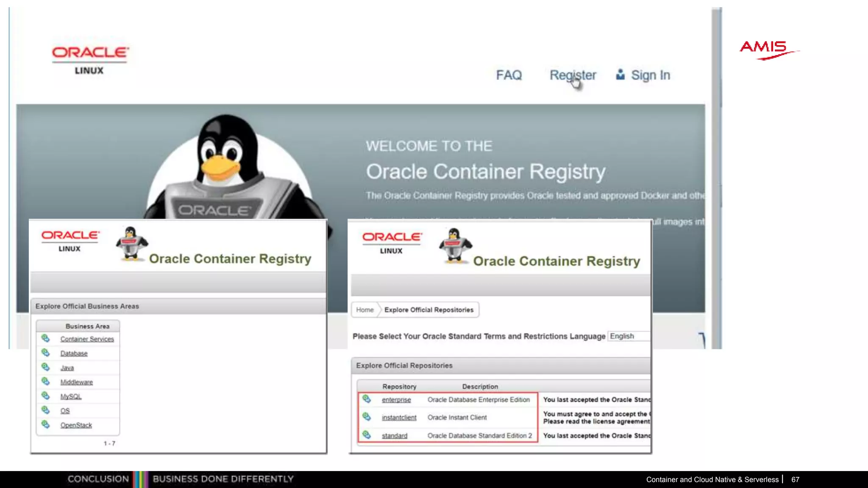This screenshot has width=868, height=488.
Task: Open the standard repository link
Action: pos(394,436)
